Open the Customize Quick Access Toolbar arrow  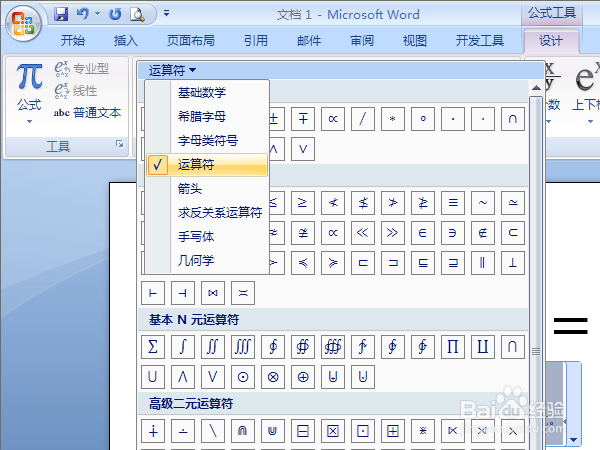[x=166, y=13]
